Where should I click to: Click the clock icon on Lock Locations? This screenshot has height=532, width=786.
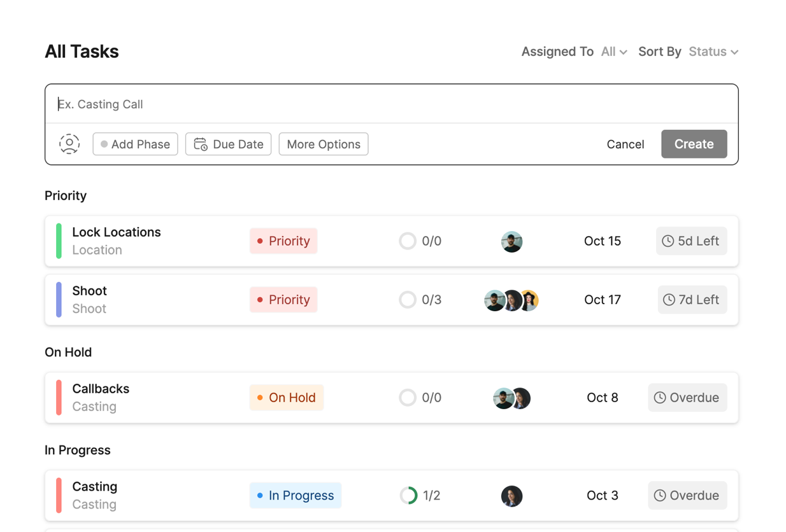point(668,241)
